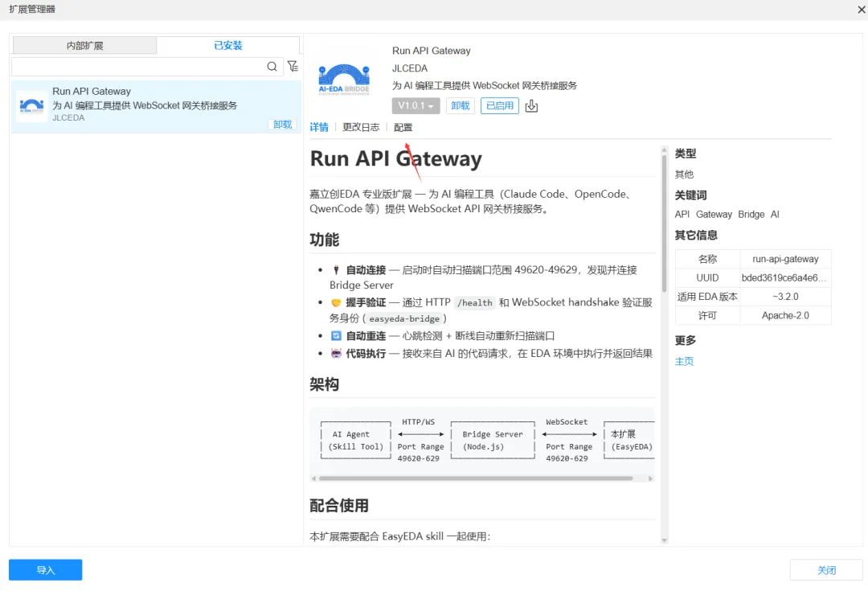Viewport: 868px width, 591px height.
Task: Toggle the 已启用 enabled button
Action: (x=499, y=106)
